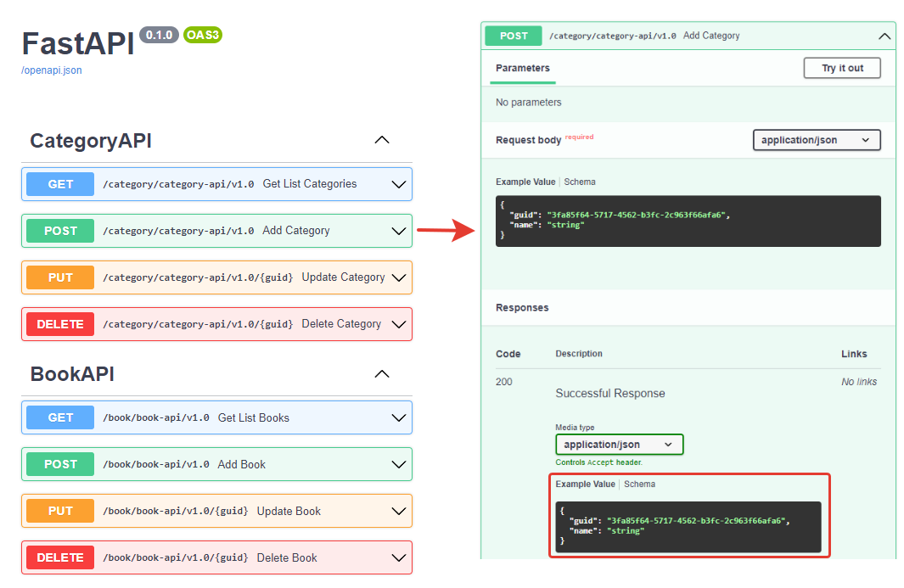Click the POST badge for Add Book

click(60, 464)
